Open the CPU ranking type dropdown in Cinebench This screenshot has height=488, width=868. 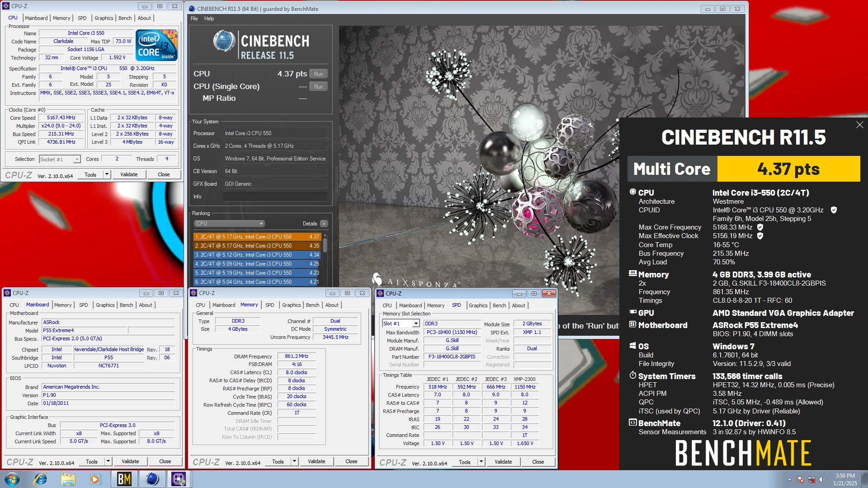coord(229,224)
